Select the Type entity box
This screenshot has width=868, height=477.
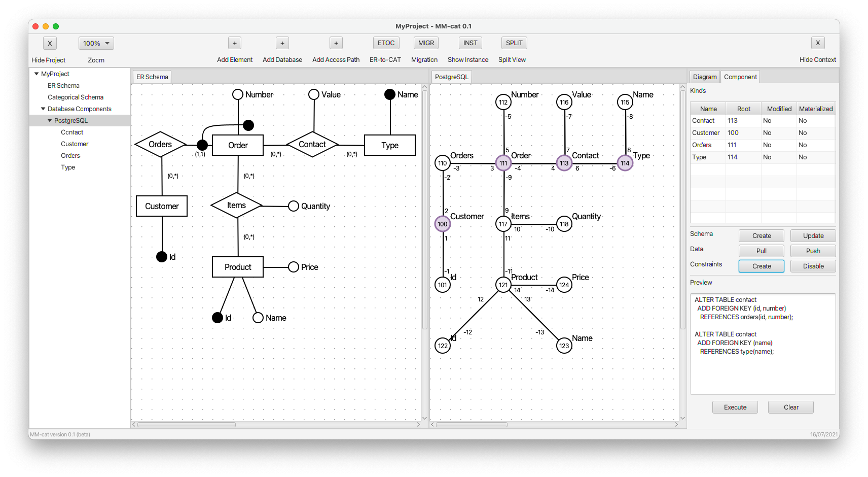tap(390, 145)
